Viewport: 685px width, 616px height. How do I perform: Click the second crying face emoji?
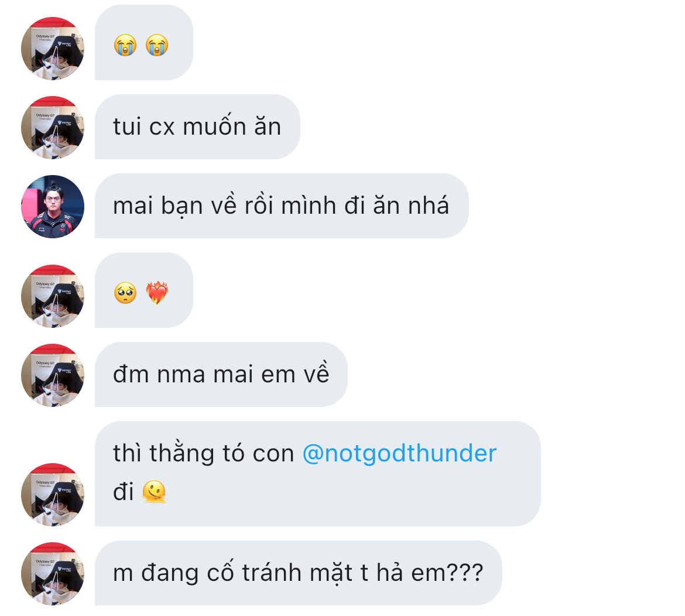click(157, 45)
